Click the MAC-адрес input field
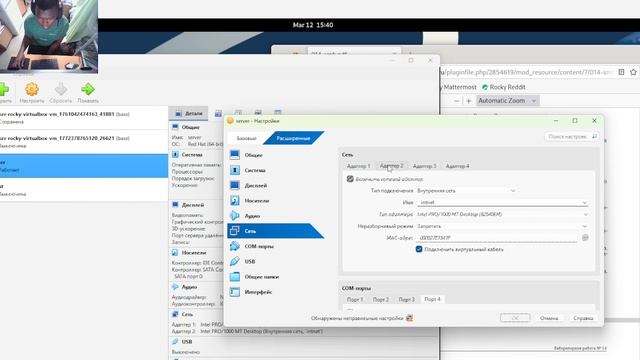640x360 pixels. click(497, 238)
